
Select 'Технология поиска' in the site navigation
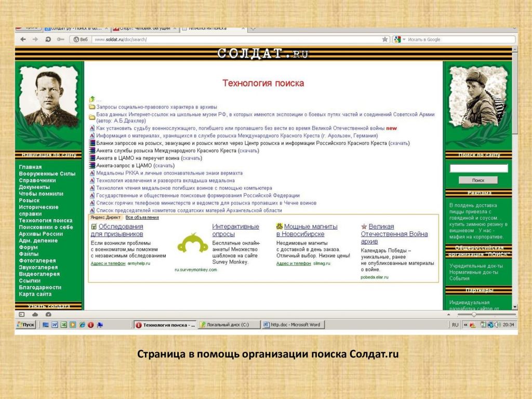[46, 220]
